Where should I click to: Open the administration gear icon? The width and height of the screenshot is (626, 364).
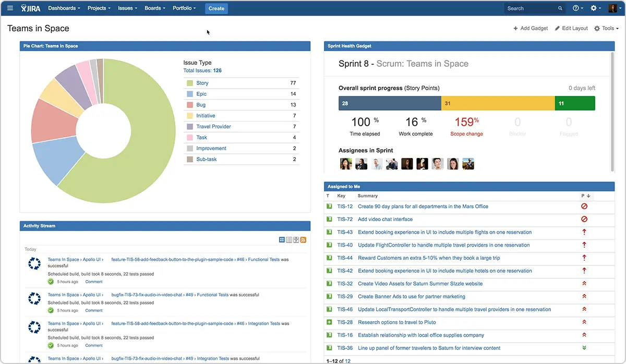(593, 8)
